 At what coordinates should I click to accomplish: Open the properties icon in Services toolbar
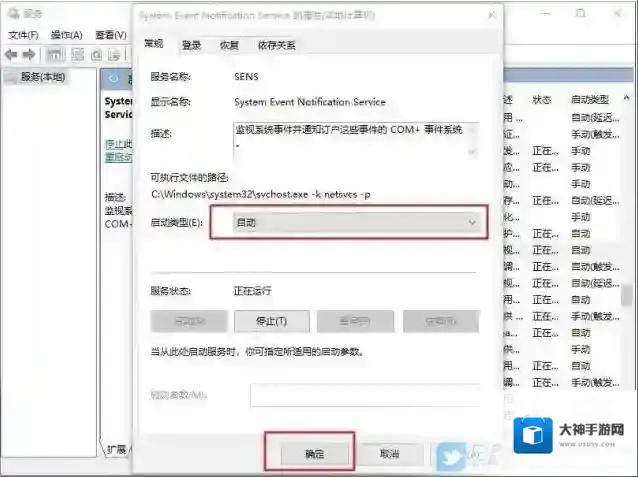click(77, 55)
